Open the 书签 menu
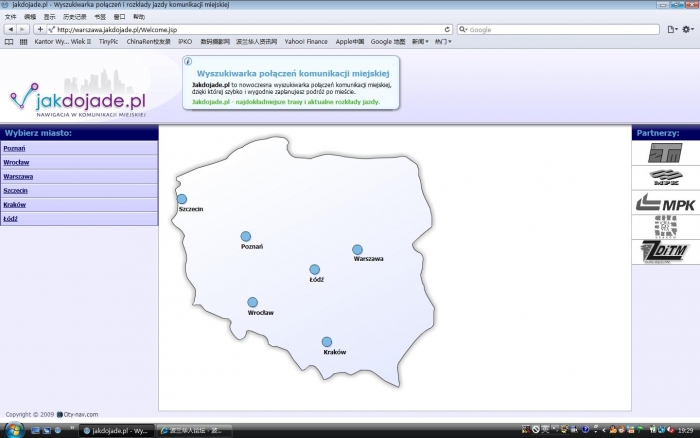The height and width of the screenshot is (438, 700). pyautogui.click(x=100, y=17)
